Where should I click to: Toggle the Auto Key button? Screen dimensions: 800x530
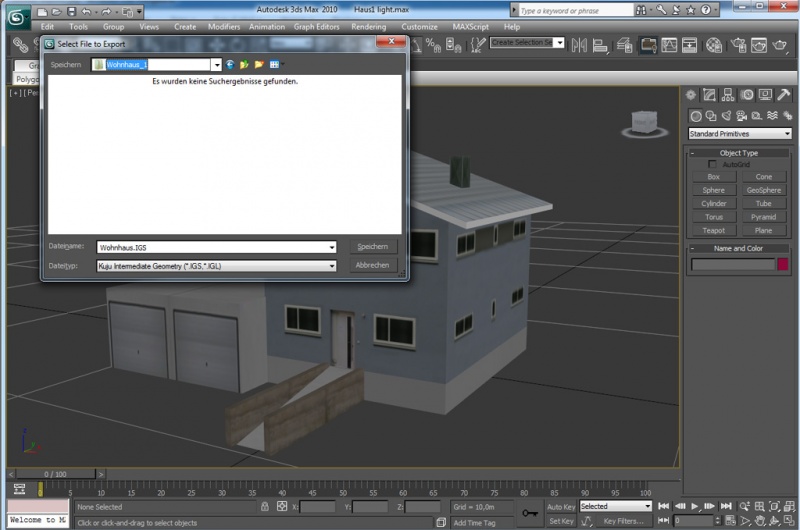click(x=561, y=506)
